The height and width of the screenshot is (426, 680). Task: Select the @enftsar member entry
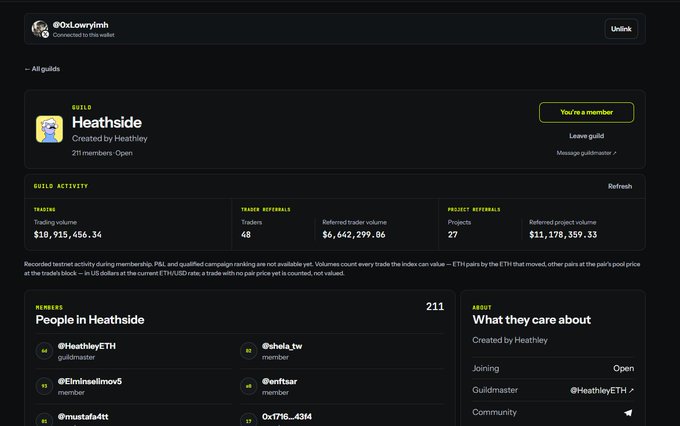tap(342, 386)
